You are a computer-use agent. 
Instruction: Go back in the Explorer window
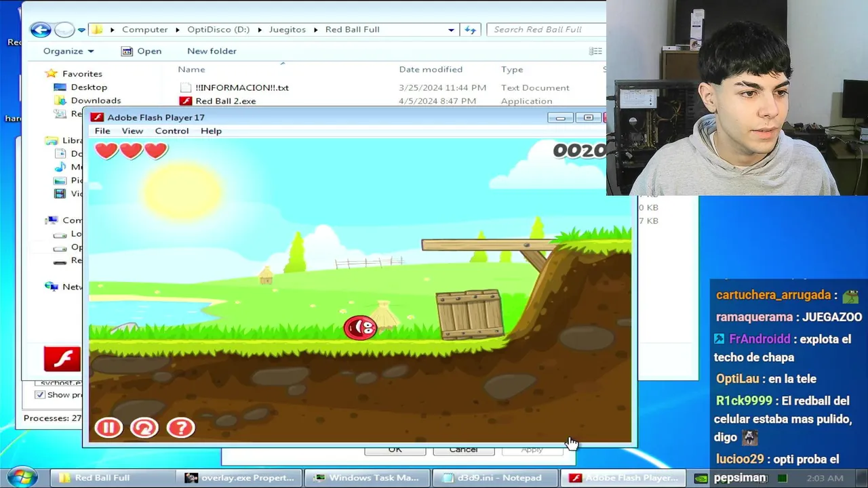pos(41,29)
